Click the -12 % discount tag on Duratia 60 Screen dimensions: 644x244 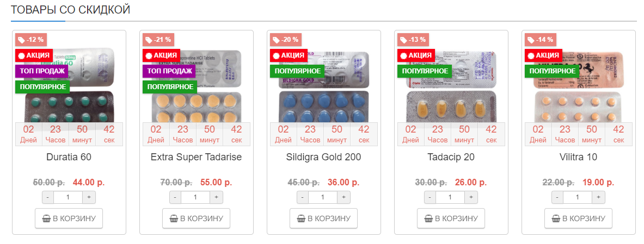click(x=31, y=40)
